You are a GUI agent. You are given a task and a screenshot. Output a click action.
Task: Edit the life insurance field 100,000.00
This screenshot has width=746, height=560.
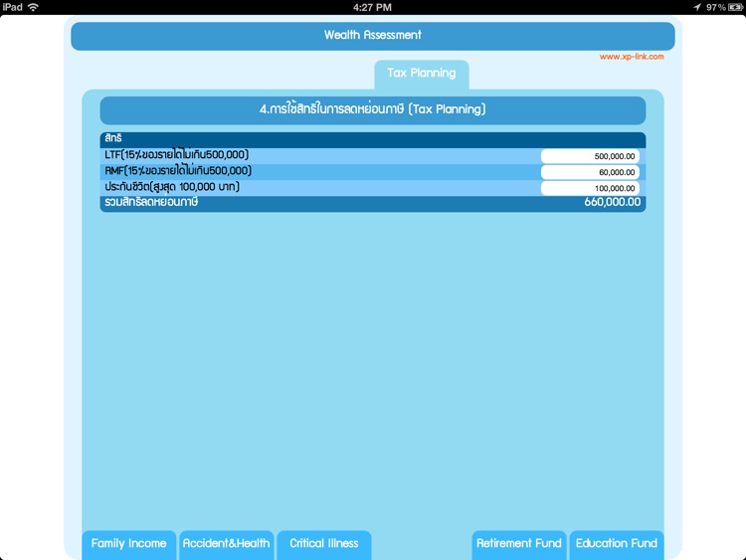(x=590, y=188)
